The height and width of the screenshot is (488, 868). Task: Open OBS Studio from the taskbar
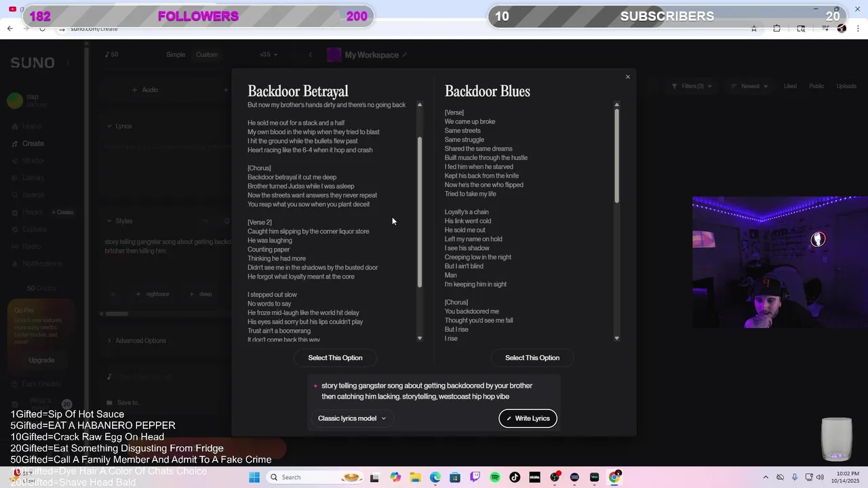pyautogui.click(x=555, y=477)
